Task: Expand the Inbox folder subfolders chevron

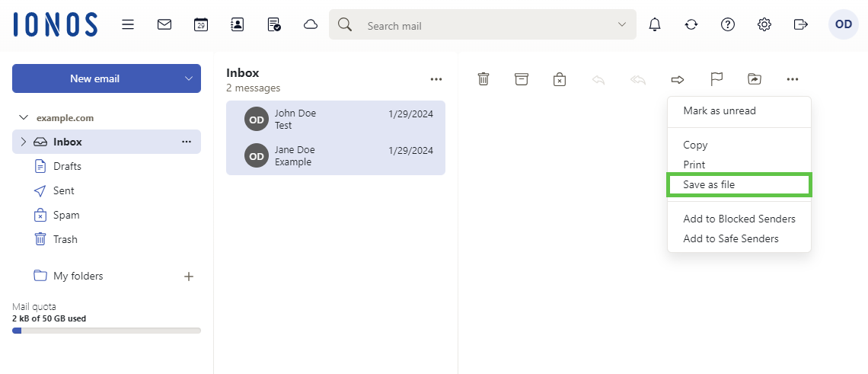Action: click(23, 142)
